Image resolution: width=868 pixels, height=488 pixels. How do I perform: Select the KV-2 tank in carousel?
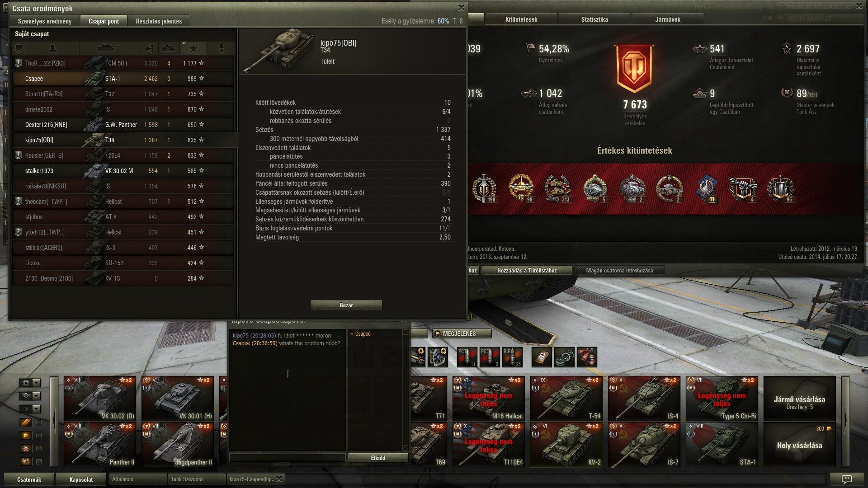pyautogui.click(x=566, y=445)
